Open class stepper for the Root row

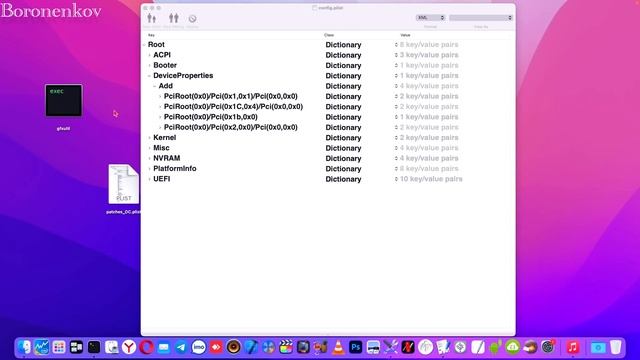(396, 44)
